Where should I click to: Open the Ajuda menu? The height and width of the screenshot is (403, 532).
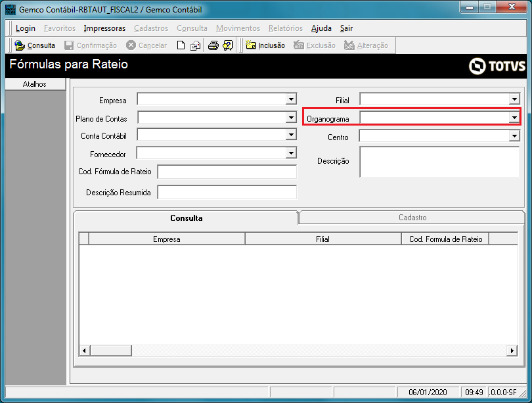pyautogui.click(x=321, y=28)
